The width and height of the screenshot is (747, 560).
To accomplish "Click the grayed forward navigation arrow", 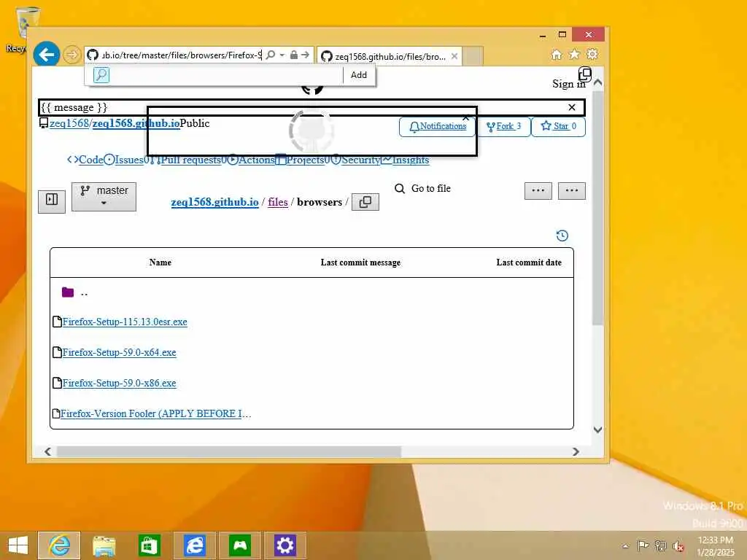I will click(x=71, y=55).
